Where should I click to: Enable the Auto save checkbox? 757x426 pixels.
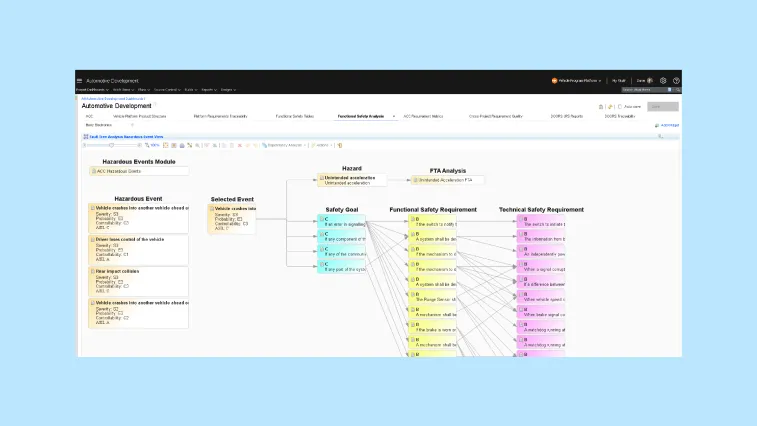click(620, 107)
